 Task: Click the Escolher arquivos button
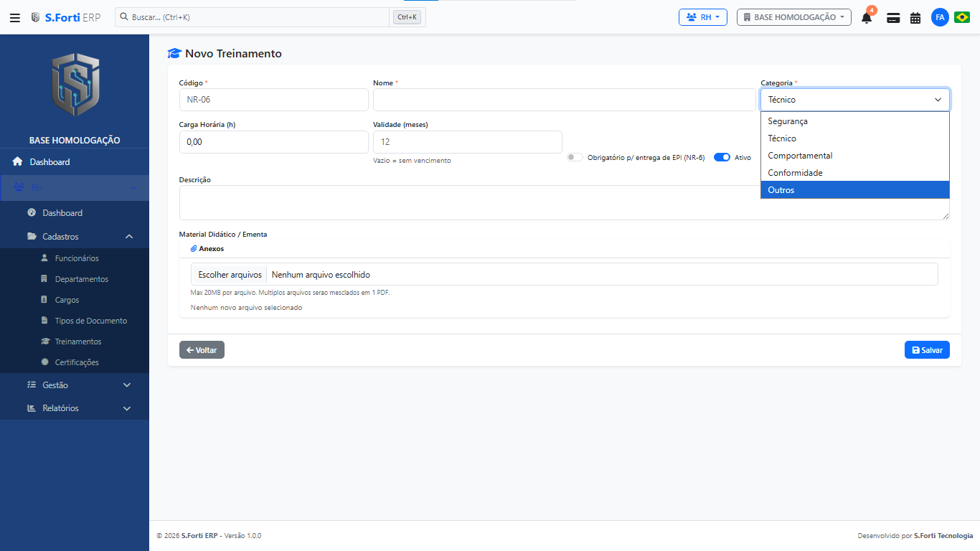(x=230, y=274)
